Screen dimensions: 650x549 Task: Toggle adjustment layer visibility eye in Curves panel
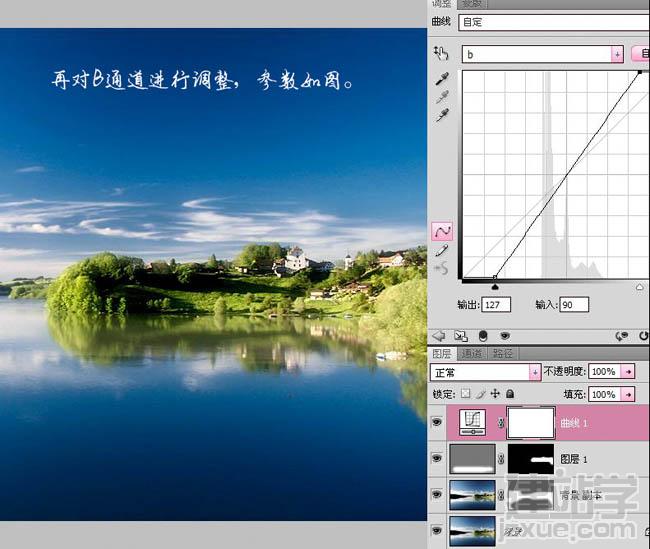(x=505, y=335)
